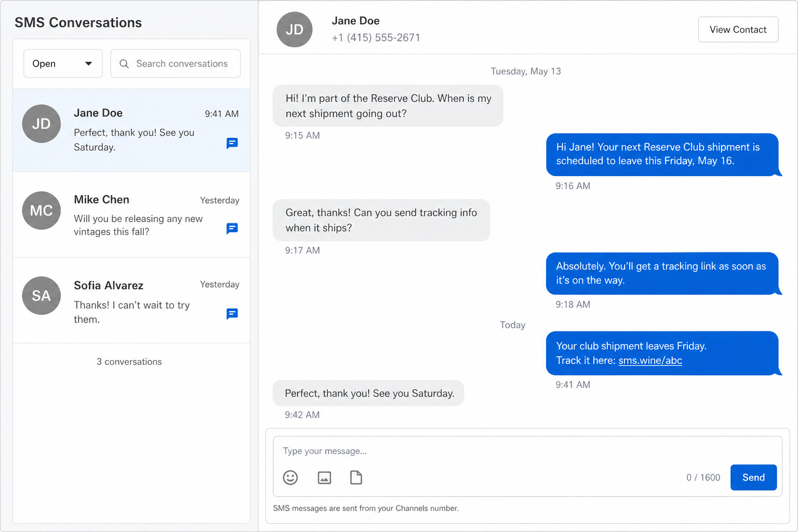
Task: Click the attach image icon
Action: (324, 477)
